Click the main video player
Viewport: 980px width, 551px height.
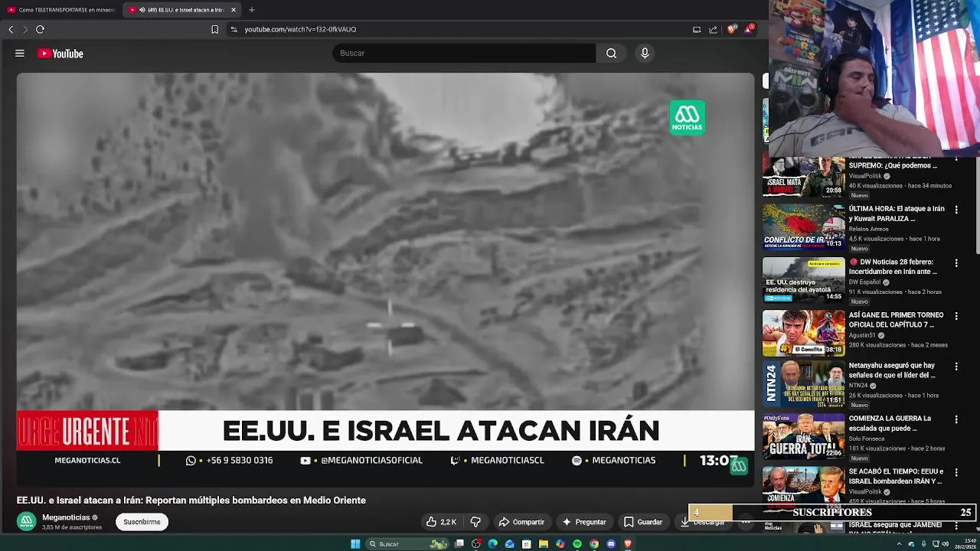pos(385,279)
